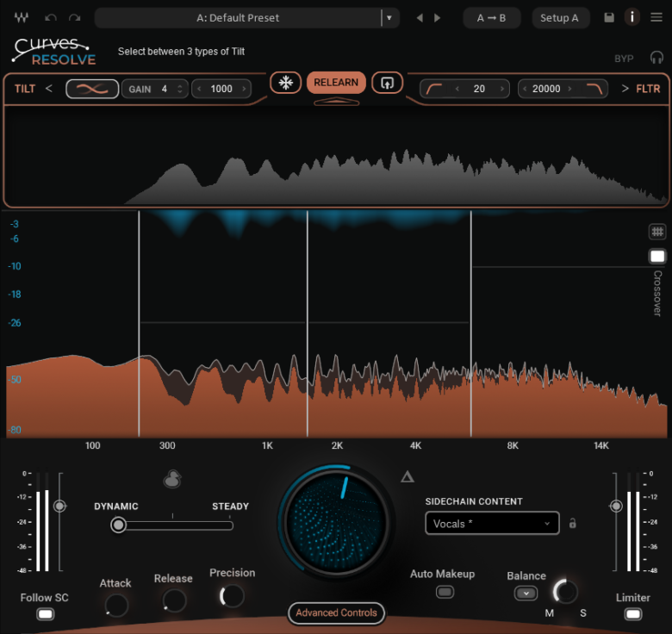Open the preset list dropdown arrow
Screen dimensions: 672x634
[389, 18]
